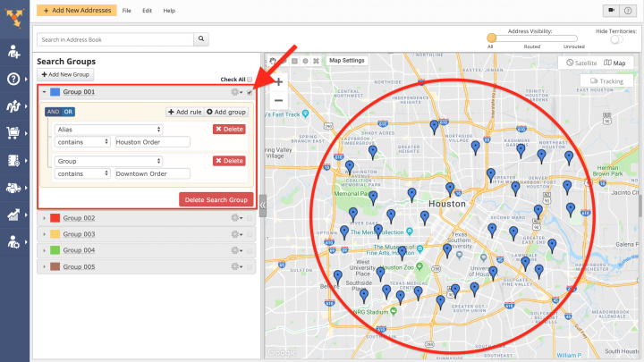This screenshot has height=362, width=644.
Task: Check the Group 005 checkbox
Action: point(250,266)
